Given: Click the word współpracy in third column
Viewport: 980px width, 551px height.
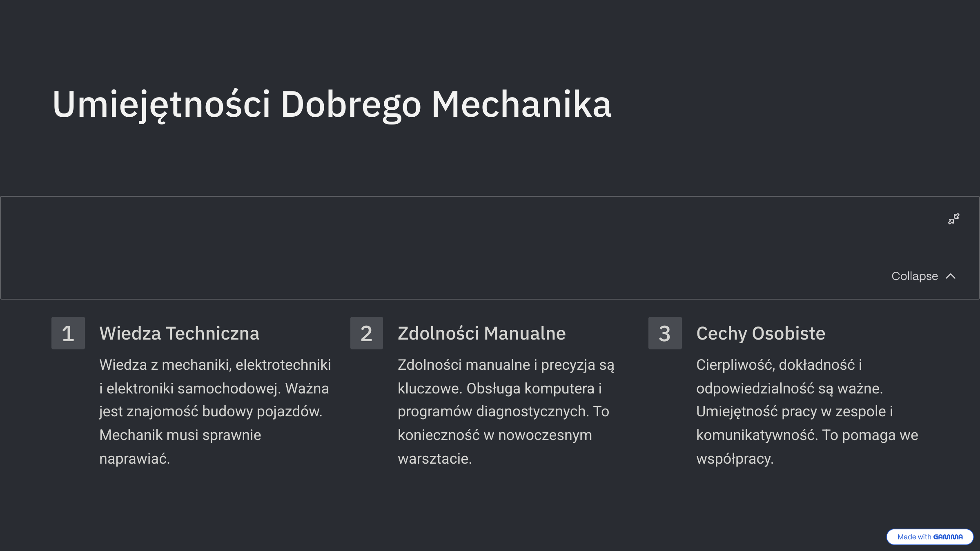Looking at the screenshot, I should 735,459.
